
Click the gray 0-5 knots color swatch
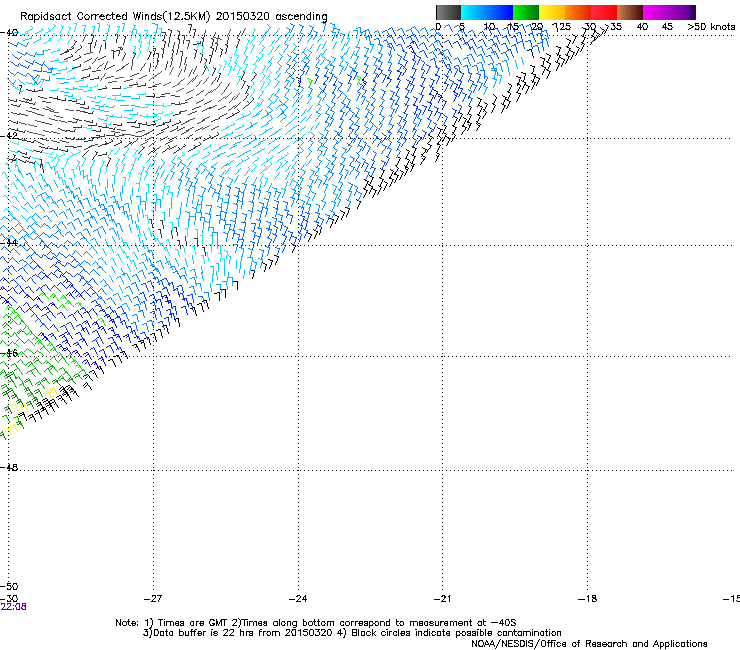point(448,12)
